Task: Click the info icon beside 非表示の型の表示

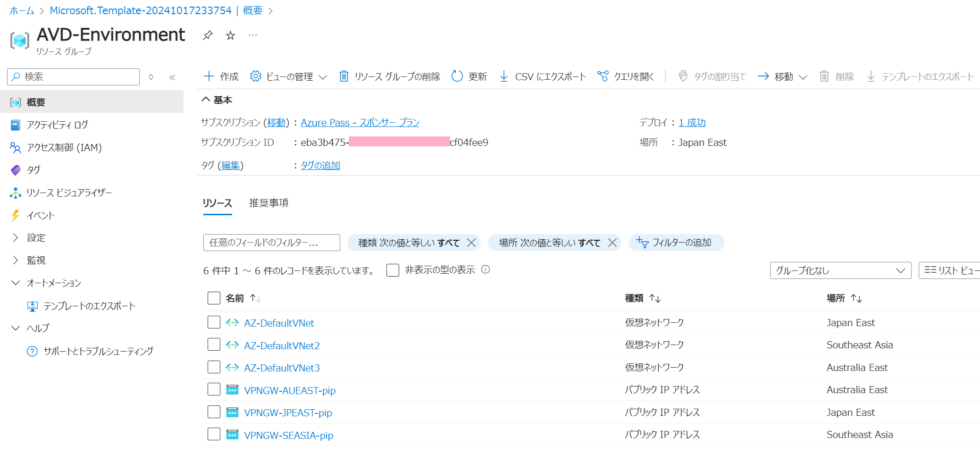Action: point(486,269)
